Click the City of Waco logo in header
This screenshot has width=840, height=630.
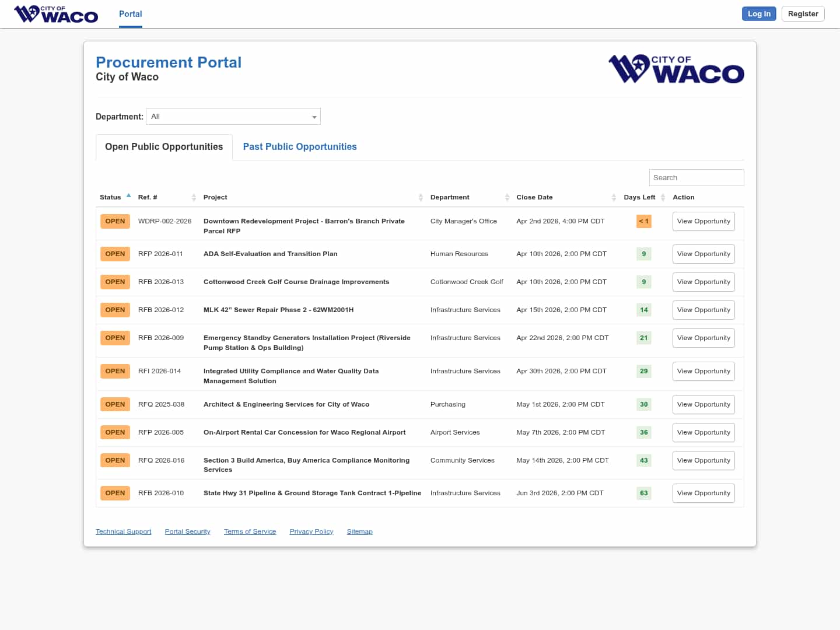tap(56, 14)
